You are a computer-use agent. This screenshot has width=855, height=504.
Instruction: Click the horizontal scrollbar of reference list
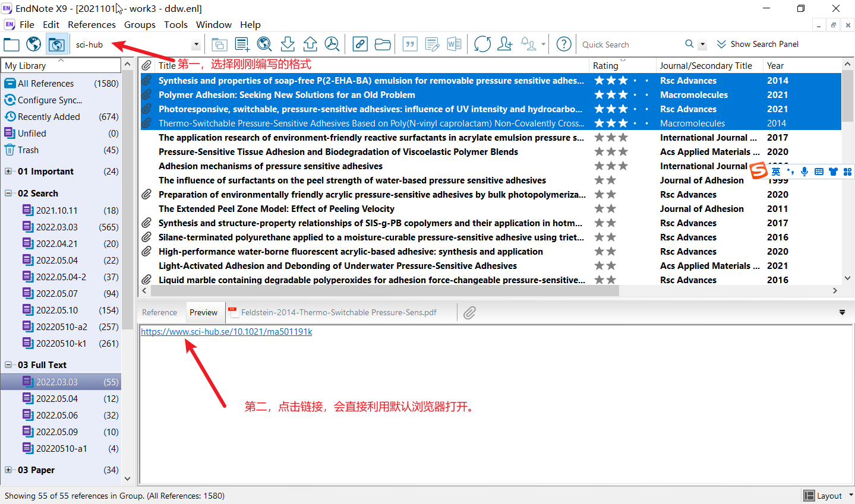pyautogui.click(x=385, y=291)
